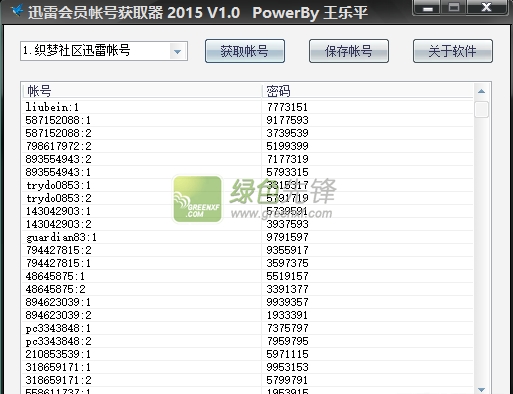Open 关于软件 about dialog
This screenshot has width=513, height=394.
coord(453,51)
